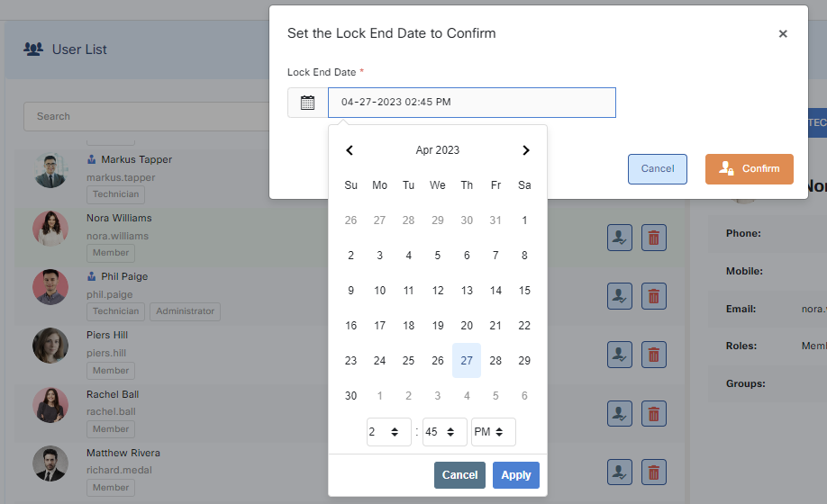This screenshot has height=504, width=827.
Task: Click Apr 2023 month header in calendar
Action: 437,150
